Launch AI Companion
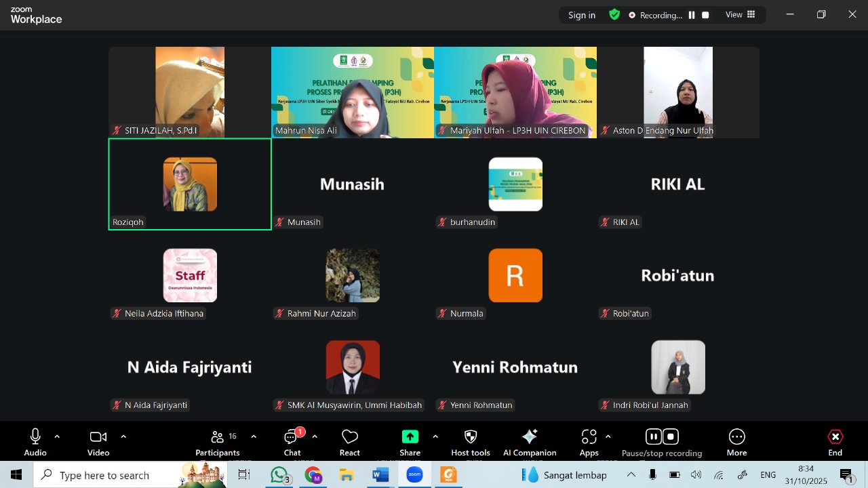868x488 pixels. (x=530, y=437)
